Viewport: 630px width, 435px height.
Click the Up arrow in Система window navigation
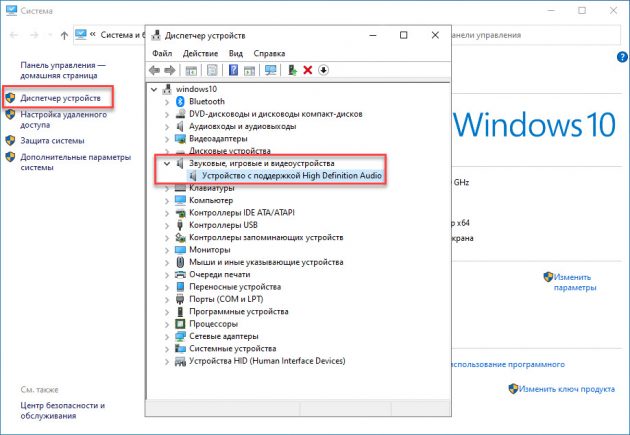tap(64, 35)
